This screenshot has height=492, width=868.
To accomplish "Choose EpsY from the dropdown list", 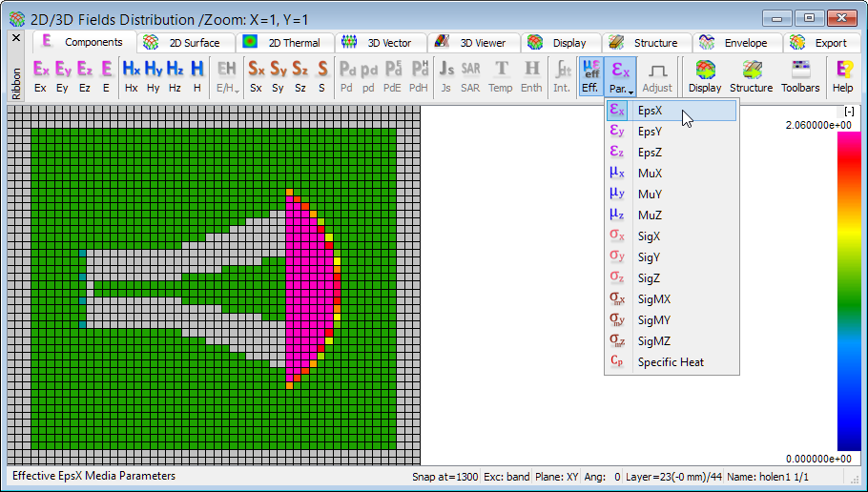I will pos(650,132).
